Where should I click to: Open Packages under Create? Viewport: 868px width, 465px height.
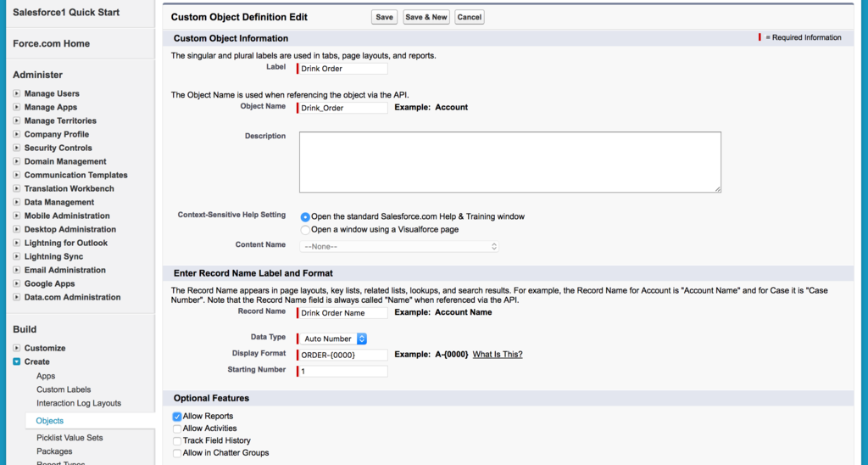tap(54, 451)
